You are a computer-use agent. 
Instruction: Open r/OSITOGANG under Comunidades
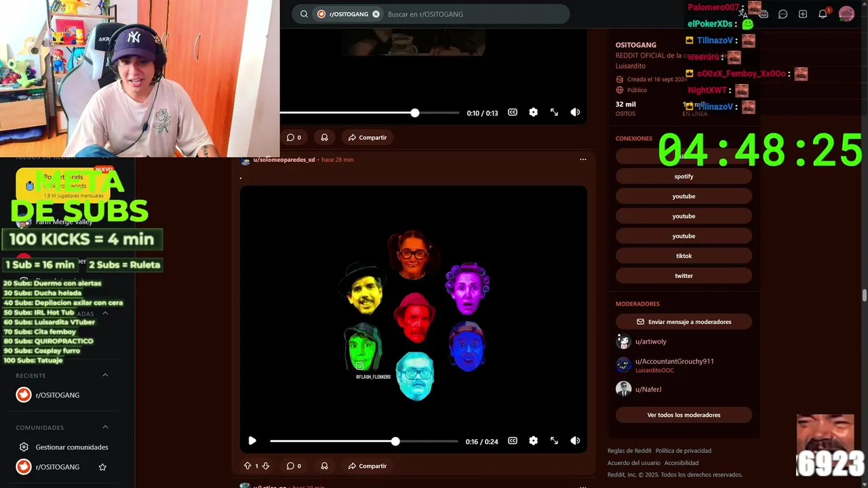[58, 467]
